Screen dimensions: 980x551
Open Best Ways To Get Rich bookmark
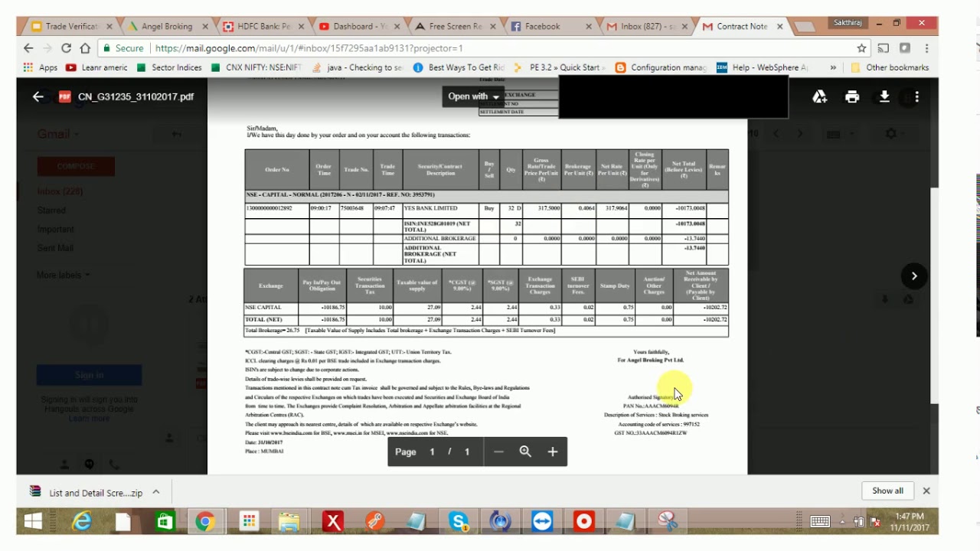[x=459, y=67]
